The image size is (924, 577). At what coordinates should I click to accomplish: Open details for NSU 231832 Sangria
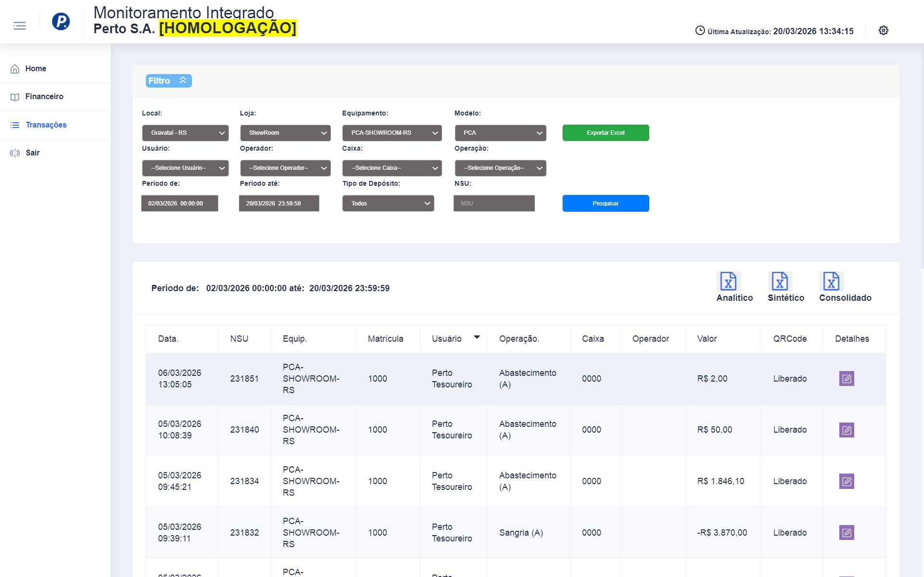(x=847, y=533)
